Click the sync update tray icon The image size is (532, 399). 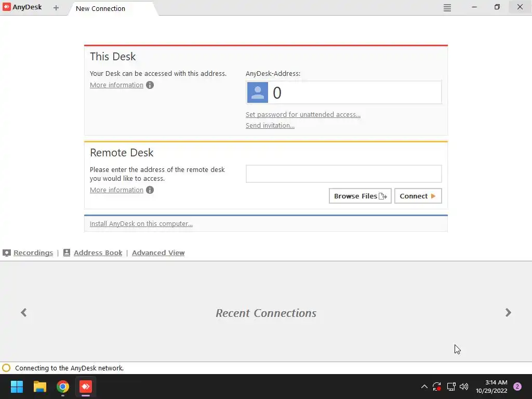436,387
